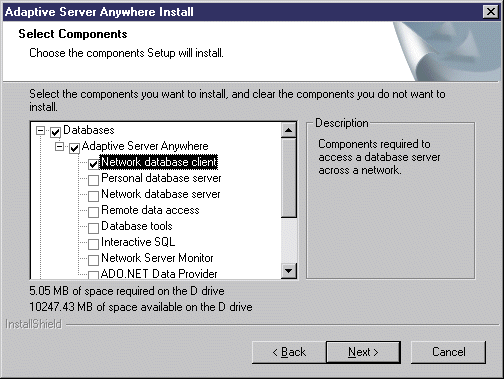Click the '5.05 MB of space required' text
Viewport: 504px width, 379px height.
click(x=127, y=291)
